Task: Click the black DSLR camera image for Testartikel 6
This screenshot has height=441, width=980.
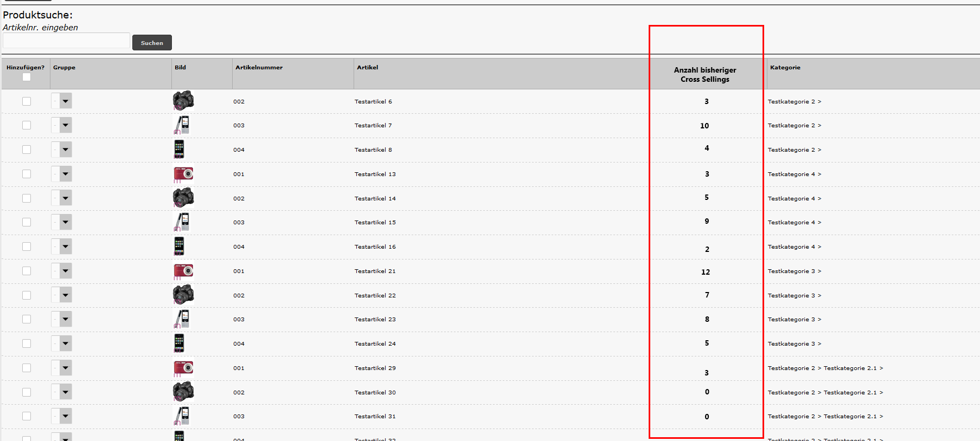Action: coord(183,101)
